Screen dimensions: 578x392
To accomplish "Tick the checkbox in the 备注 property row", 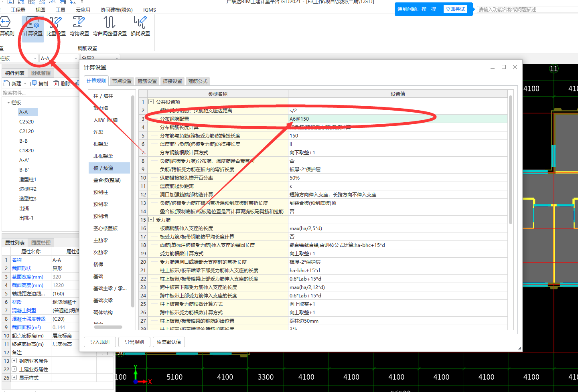I will pyautogui.click(x=105, y=353).
